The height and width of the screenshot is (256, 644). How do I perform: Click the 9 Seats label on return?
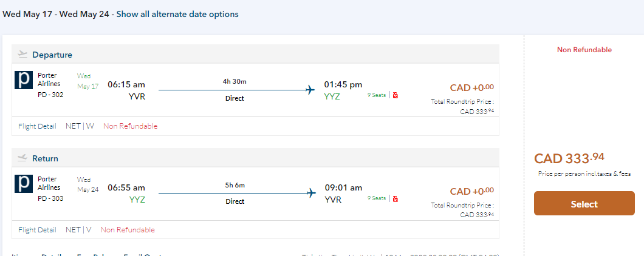[376, 198]
